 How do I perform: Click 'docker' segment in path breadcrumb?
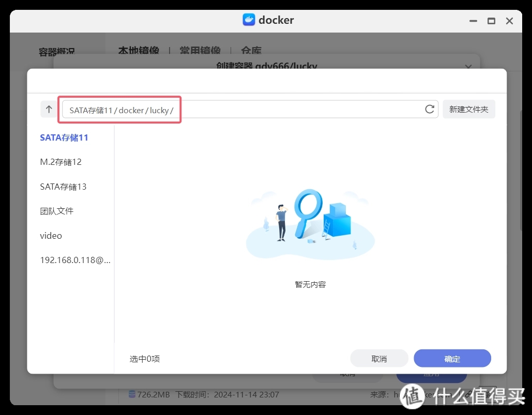click(131, 110)
